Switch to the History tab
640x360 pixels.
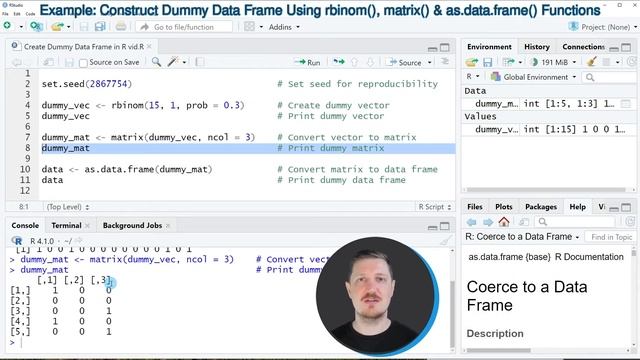click(x=537, y=47)
